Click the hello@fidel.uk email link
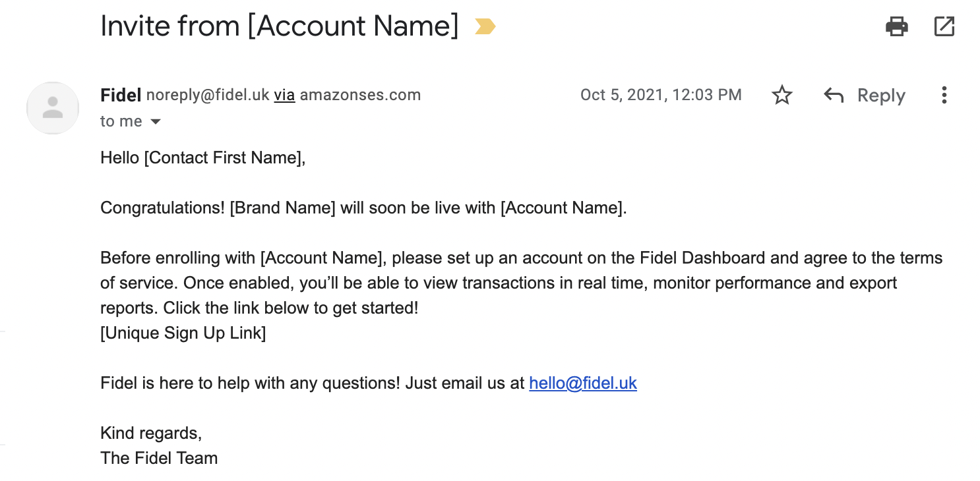Image resolution: width=980 pixels, height=481 pixels. [x=583, y=383]
